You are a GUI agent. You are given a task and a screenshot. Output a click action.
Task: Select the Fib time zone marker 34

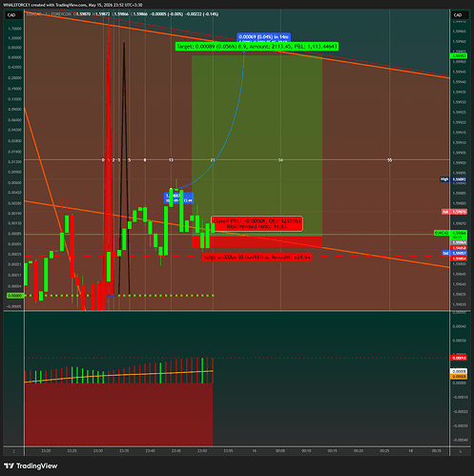pos(280,160)
